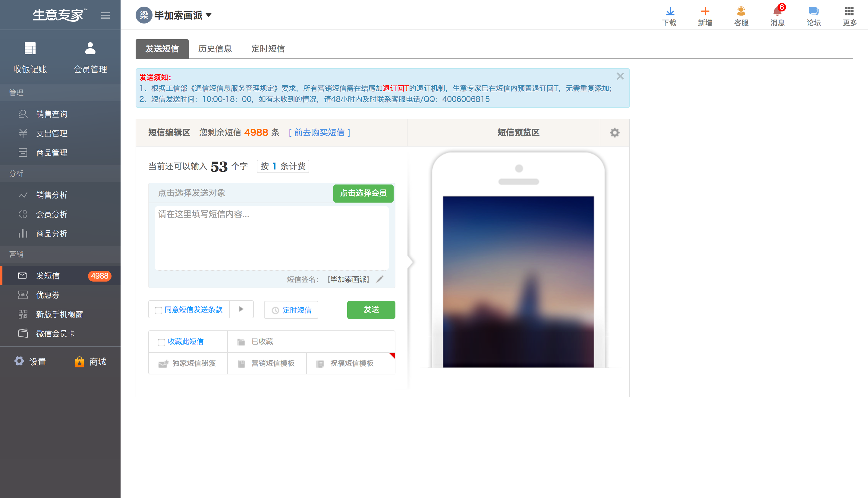Click the SMS preview settings gear

click(x=614, y=133)
